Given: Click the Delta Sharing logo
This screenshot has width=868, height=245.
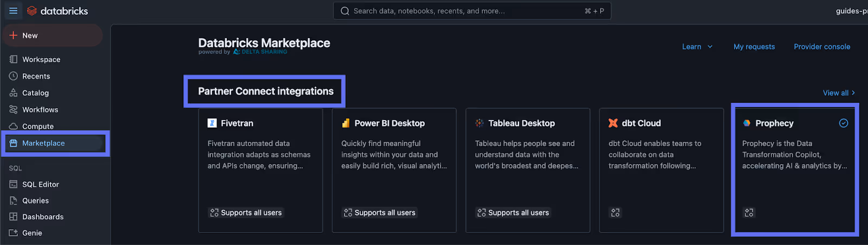Looking at the screenshot, I should click(260, 52).
